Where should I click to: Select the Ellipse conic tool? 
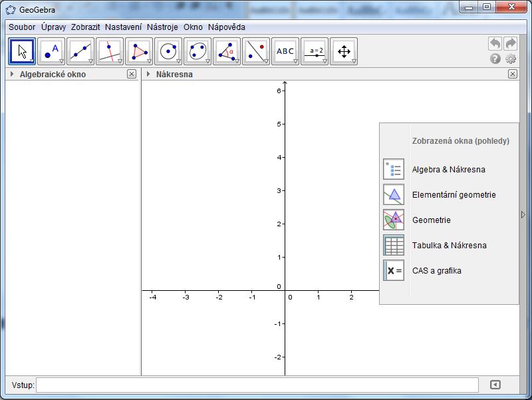197,51
